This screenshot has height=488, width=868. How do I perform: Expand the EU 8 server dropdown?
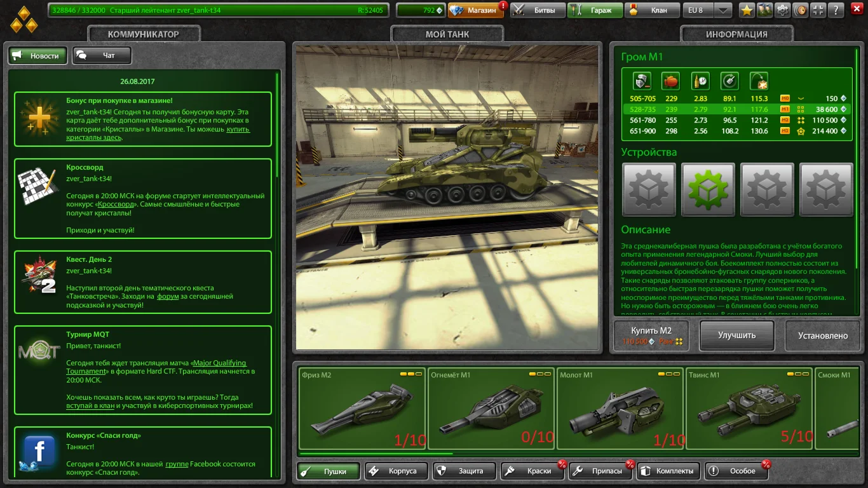tap(722, 10)
